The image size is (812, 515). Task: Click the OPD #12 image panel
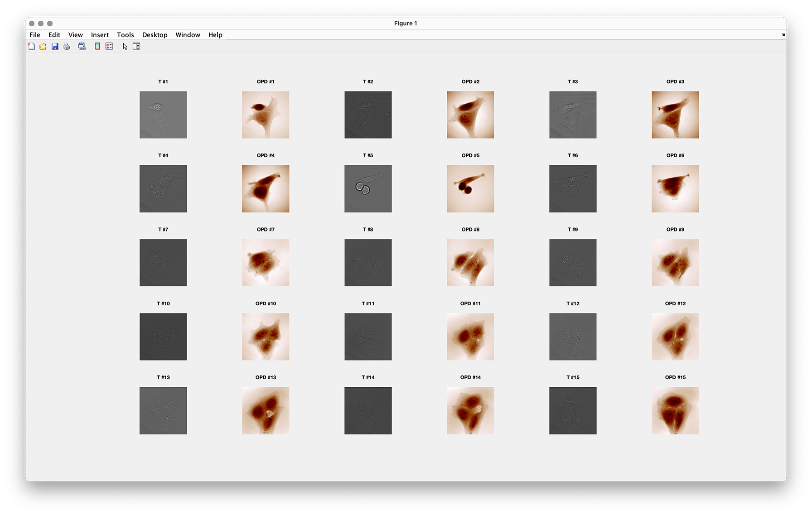click(x=675, y=337)
